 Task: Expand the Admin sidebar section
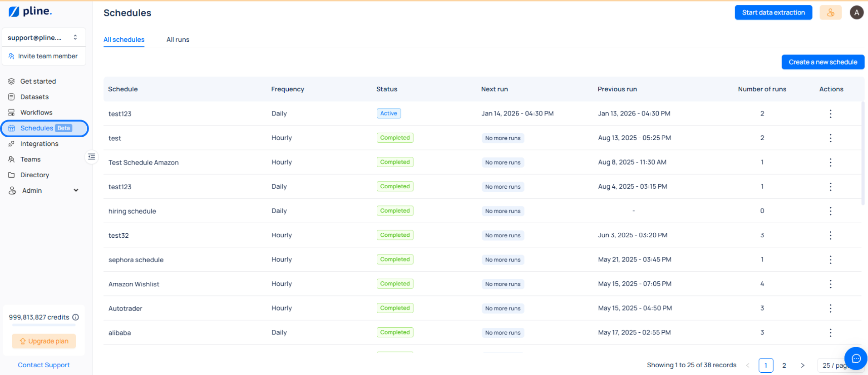tap(76, 190)
